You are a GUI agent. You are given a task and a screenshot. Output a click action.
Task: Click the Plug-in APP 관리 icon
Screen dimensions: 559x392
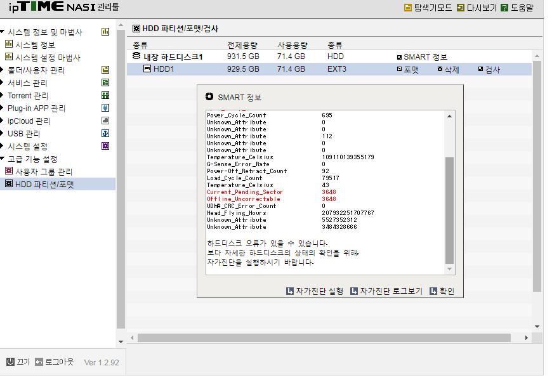(x=105, y=108)
